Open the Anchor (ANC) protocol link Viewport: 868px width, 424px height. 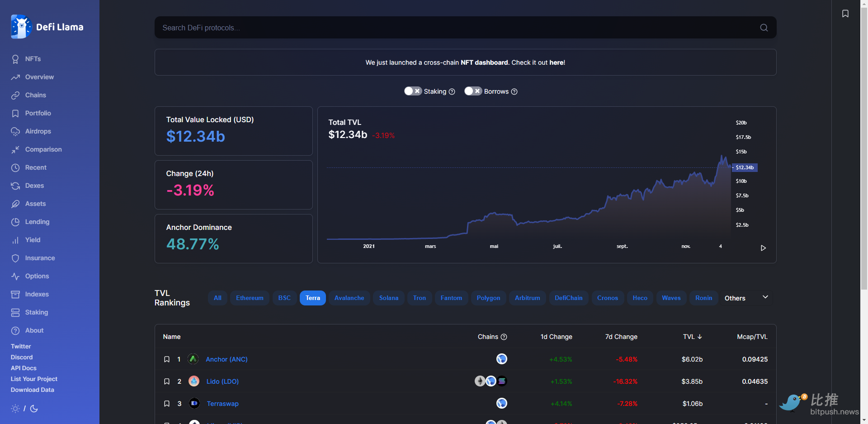click(226, 359)
